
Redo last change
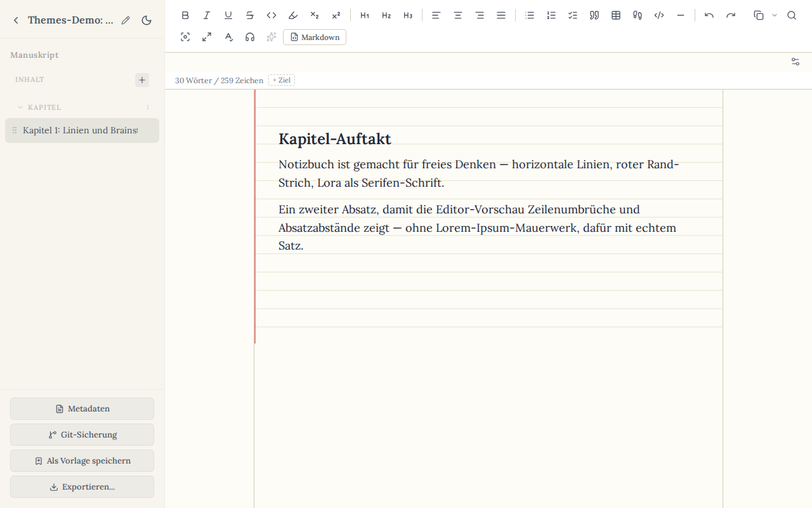(x=731, y=15)
